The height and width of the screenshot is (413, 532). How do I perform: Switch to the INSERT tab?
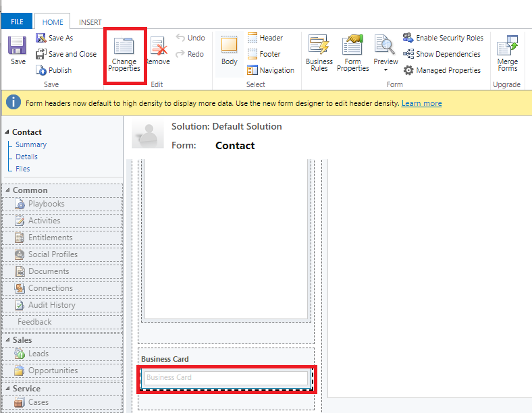[x=90, y=22]
